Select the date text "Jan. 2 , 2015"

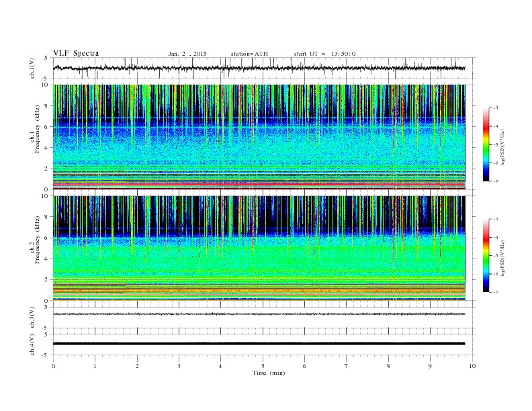pos(187,54)
